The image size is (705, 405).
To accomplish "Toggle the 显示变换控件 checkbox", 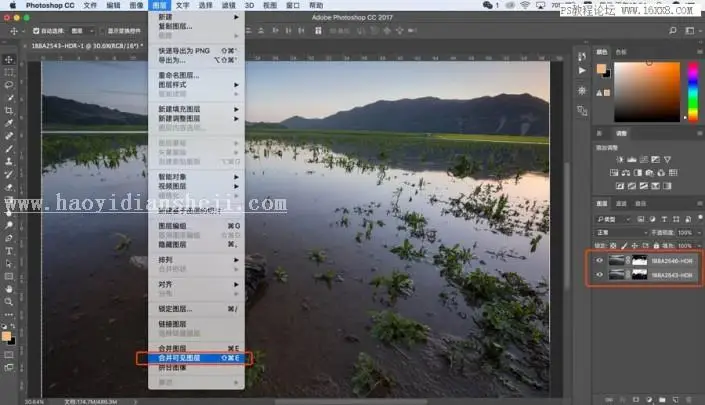I will 102,31.
